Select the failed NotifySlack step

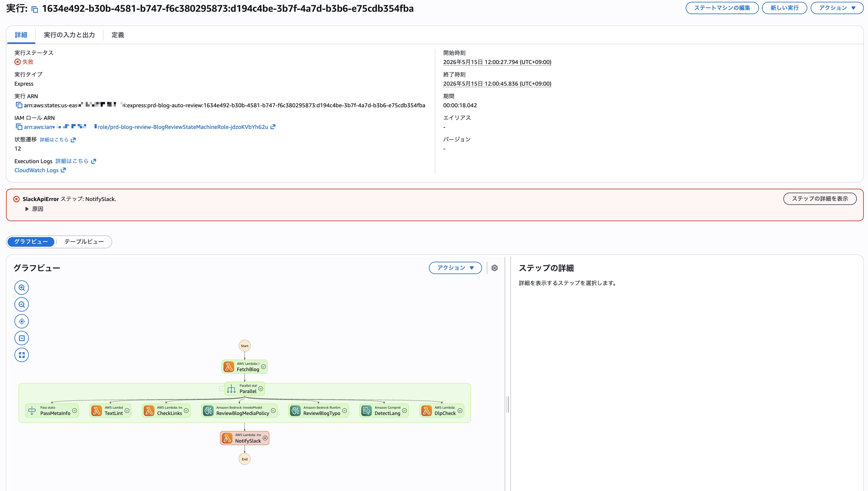pyautogui.click(x=244, y=438)
